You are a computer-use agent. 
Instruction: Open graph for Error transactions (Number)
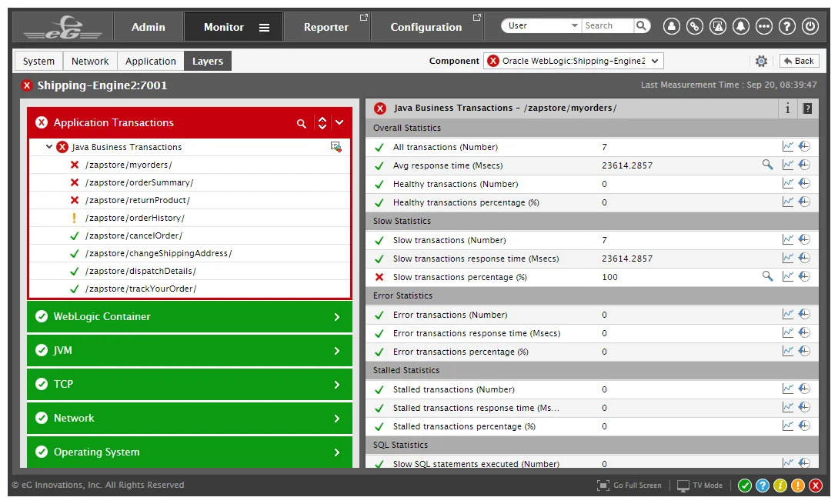[x=788, y=314]
